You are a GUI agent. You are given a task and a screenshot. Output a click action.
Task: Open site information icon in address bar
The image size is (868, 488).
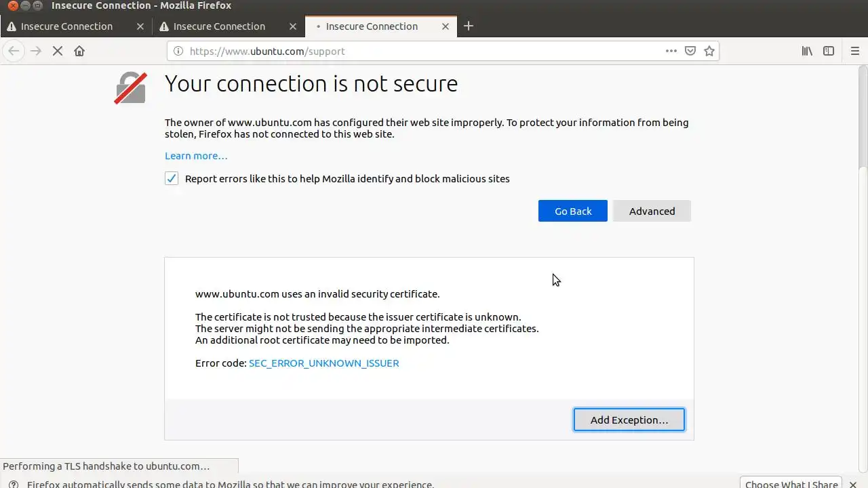click(x=178, y=51)
